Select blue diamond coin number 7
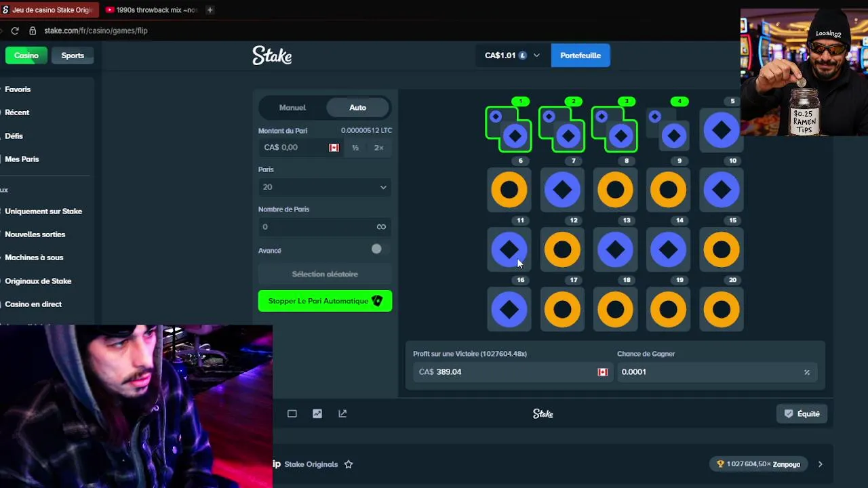This screenshot has width=868, height=488. pyautogui.click(x=561, y=190)
